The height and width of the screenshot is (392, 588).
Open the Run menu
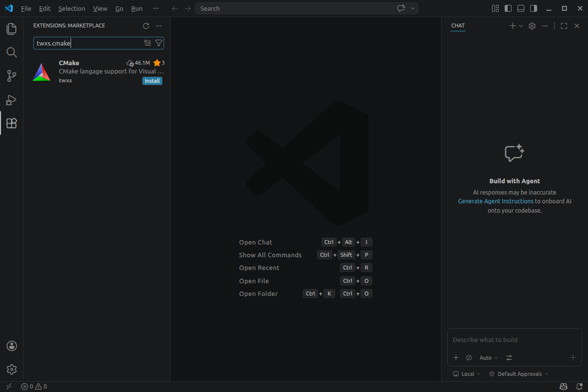click(137, 8)
